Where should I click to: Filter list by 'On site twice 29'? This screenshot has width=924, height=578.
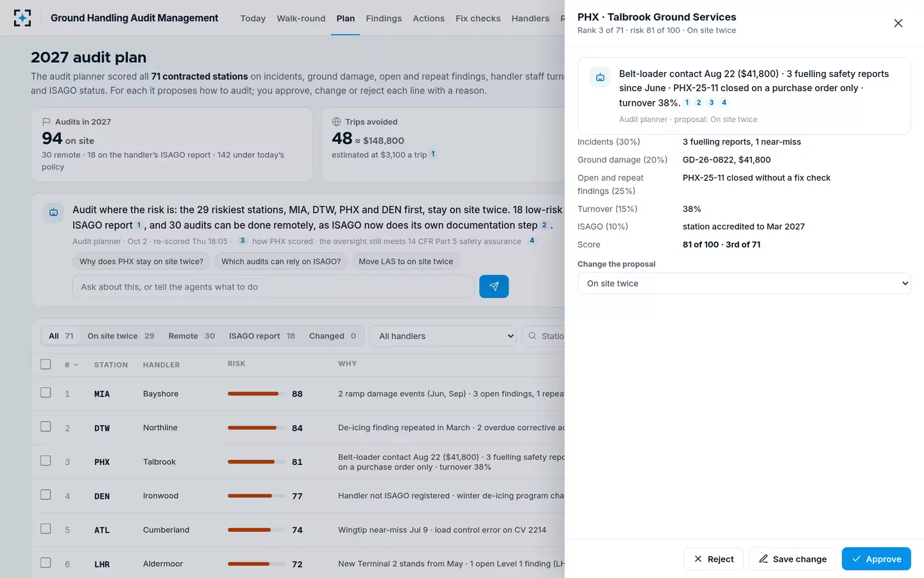click(x=121, y=336)
